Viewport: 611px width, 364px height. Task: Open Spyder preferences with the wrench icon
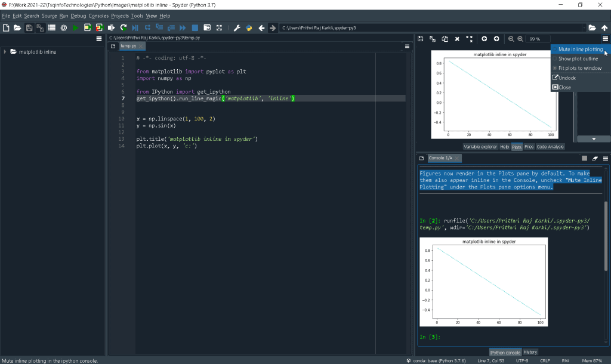point(237,27)
